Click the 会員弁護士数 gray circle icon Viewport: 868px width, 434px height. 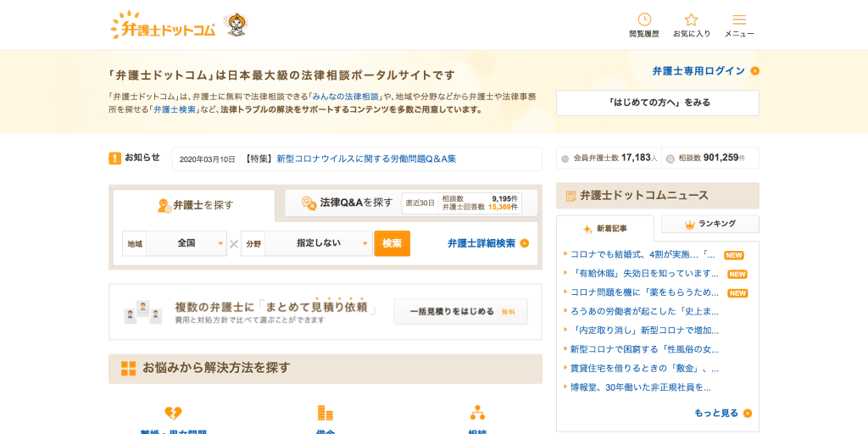coord(565,159)
